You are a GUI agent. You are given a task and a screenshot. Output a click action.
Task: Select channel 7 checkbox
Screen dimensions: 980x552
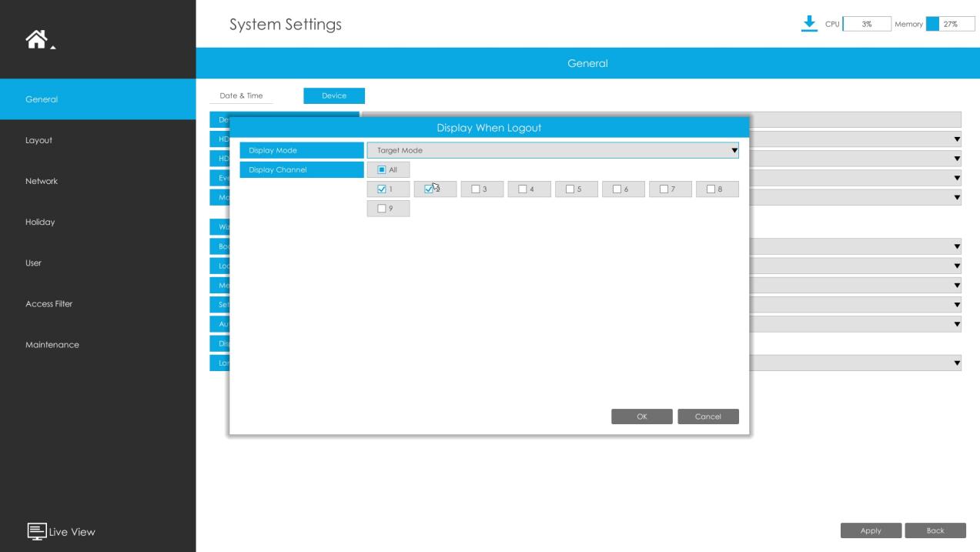[664, 189]
